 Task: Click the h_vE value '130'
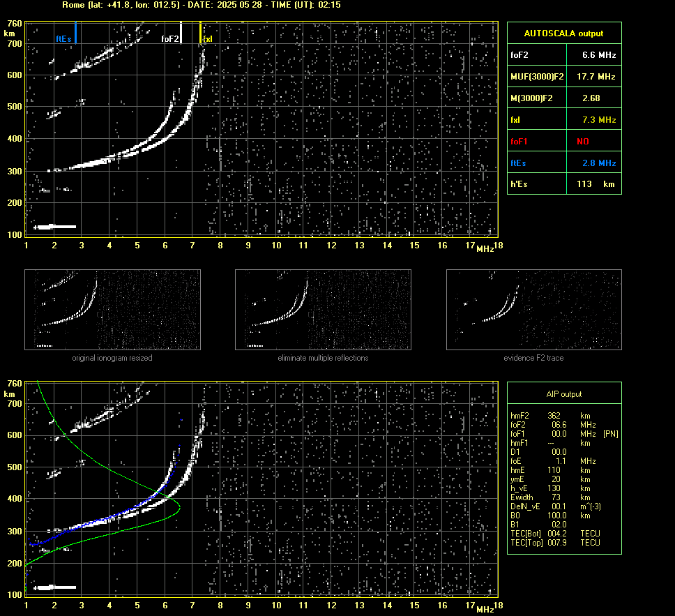(554, 488)
